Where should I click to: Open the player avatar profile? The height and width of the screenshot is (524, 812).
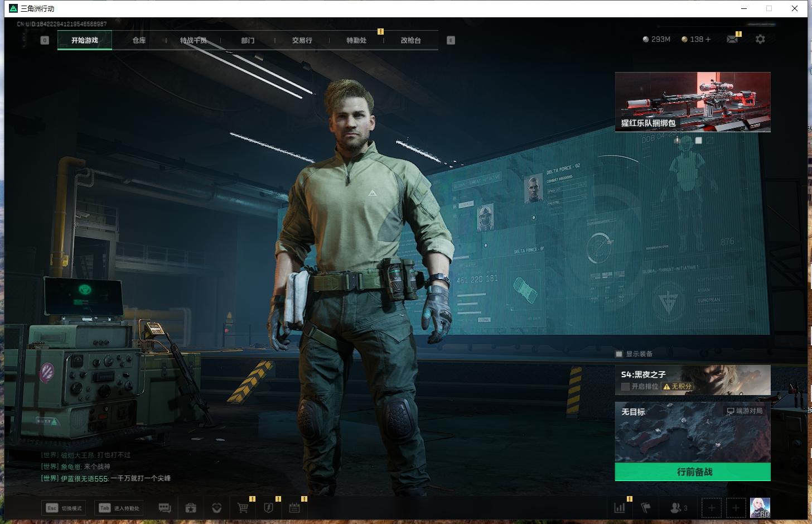click(760, 508)
